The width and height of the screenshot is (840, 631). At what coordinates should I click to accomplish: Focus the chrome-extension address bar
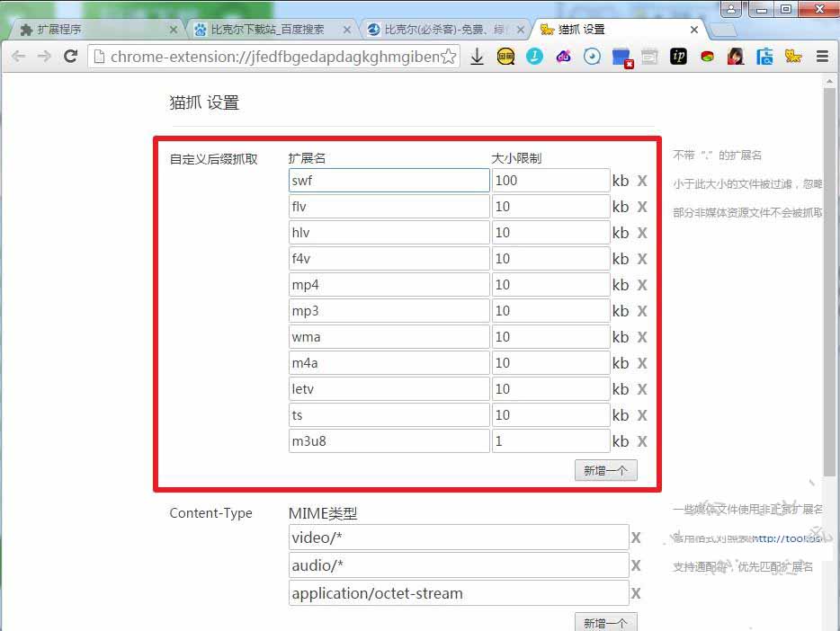(273, 57)
